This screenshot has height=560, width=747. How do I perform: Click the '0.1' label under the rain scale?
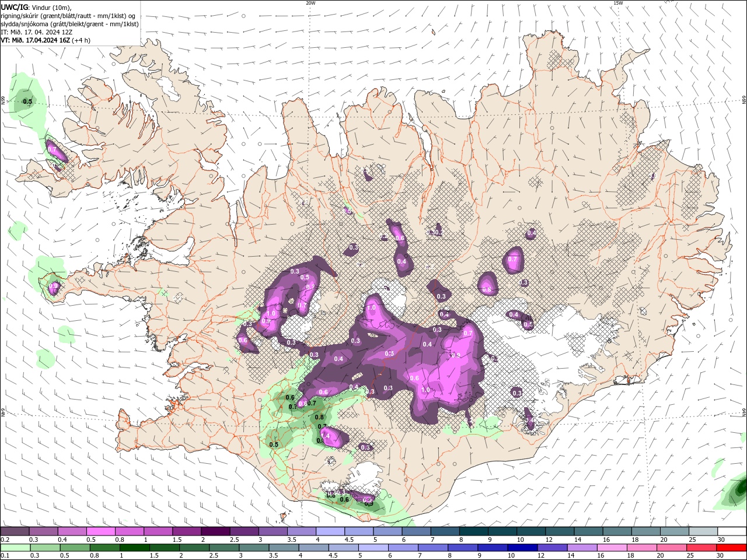[x=5, y=556]
